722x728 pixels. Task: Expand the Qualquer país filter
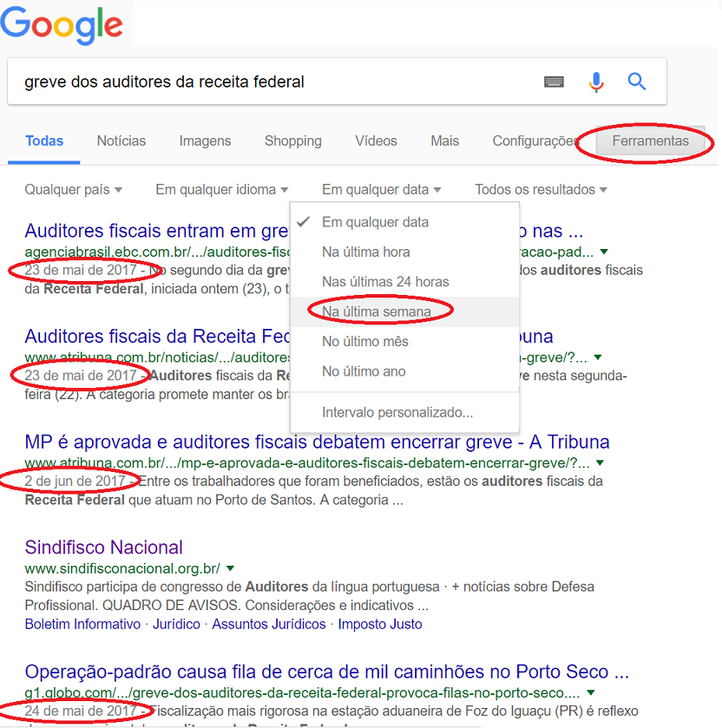(x=74, y=189)
